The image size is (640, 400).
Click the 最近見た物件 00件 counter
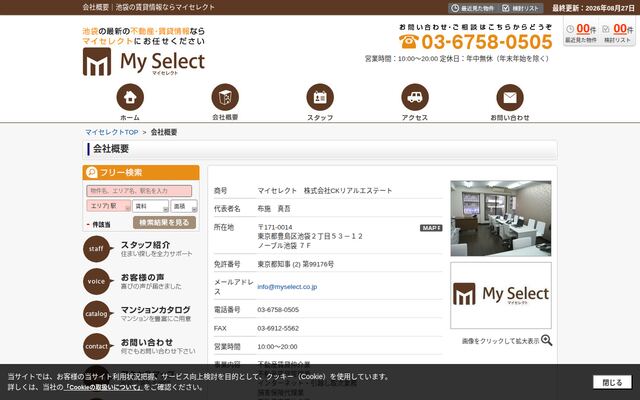[581, 33]
